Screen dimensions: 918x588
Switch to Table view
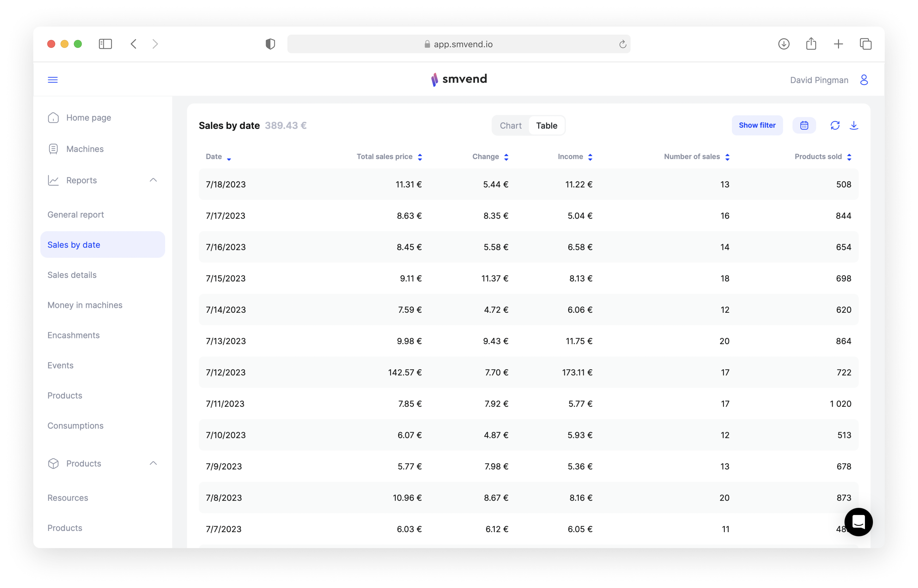[x=546, y=126]
